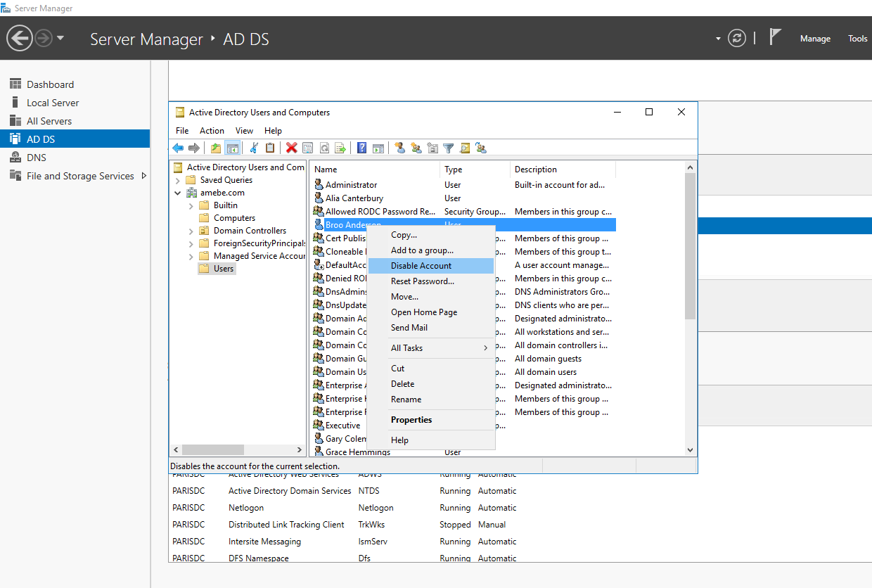Choose Disable Account in context menu

click(431, 266)
